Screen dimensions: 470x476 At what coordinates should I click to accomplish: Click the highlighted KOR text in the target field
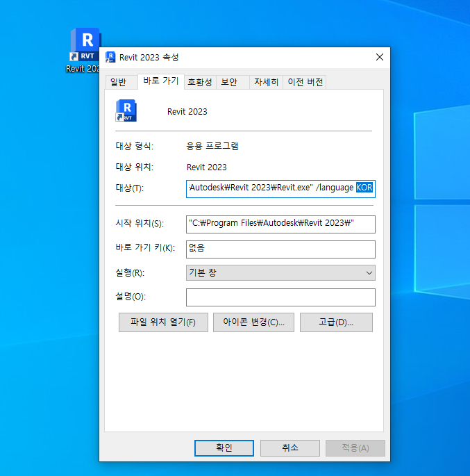(364, 188)
